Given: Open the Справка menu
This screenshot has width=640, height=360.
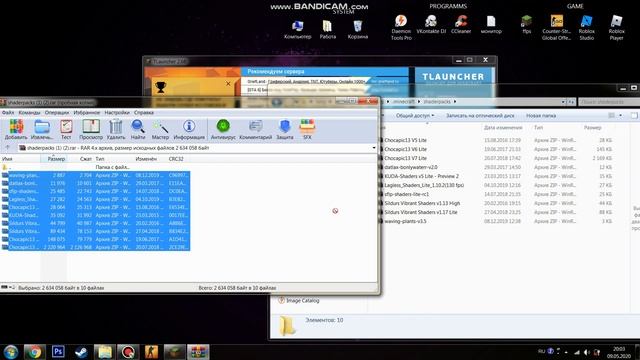Looking at the screenshot, I should [144, 112].
